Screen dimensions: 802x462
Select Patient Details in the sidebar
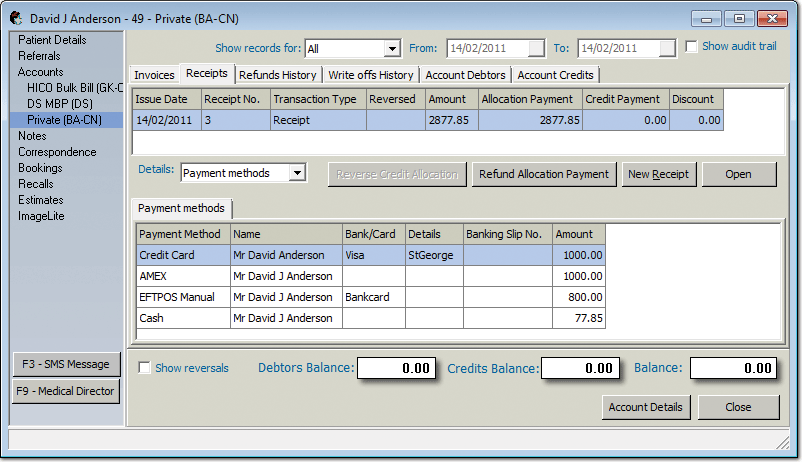52,40
